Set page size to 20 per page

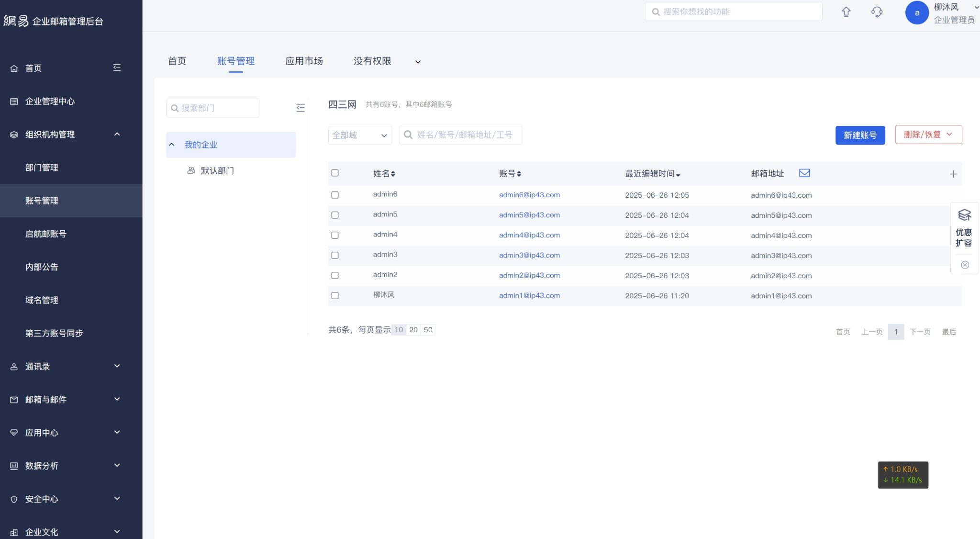point(413,329)
